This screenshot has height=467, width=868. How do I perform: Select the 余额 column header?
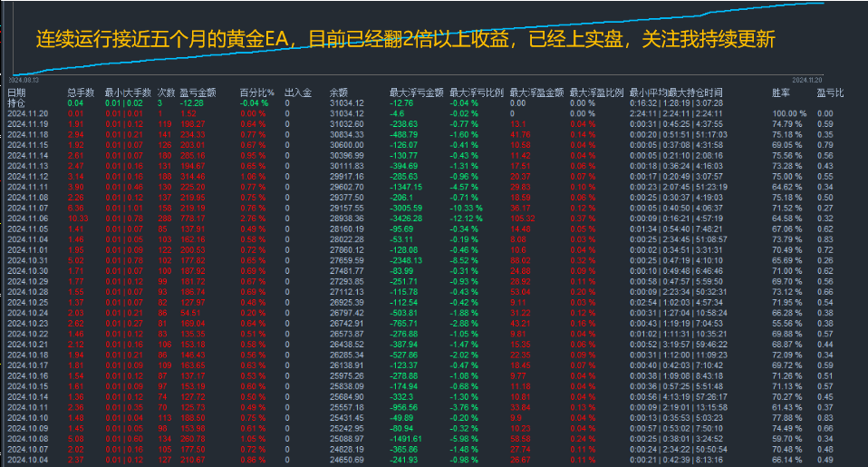(x=339, y=92)
